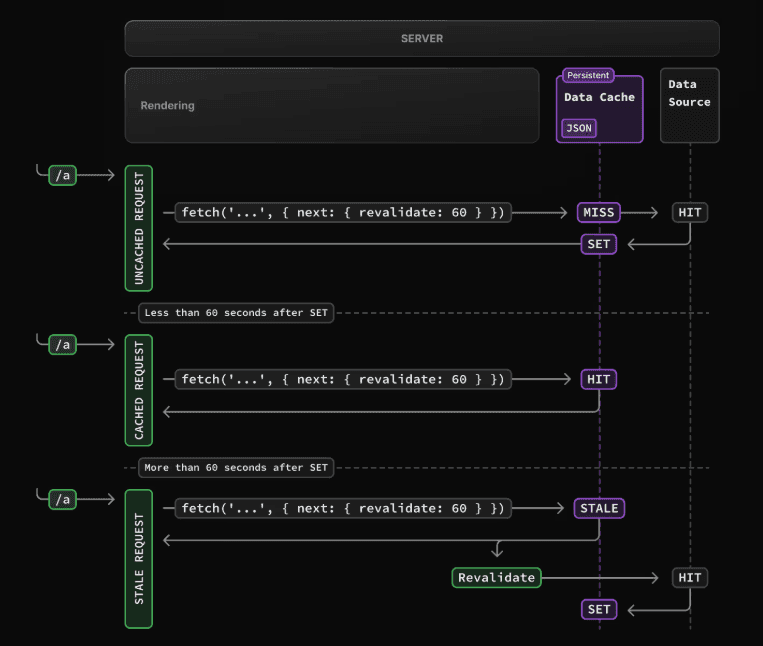Select the Data Source box

(689, 105)
